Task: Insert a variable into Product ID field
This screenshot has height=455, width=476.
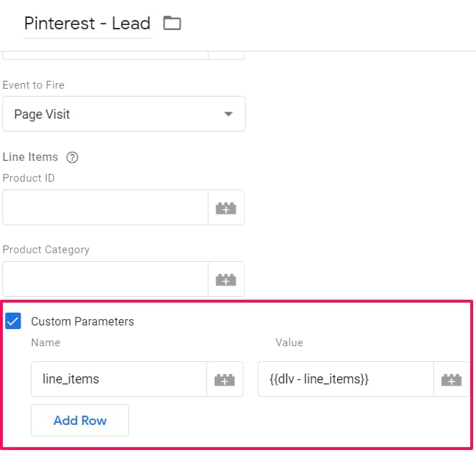Action: coord(226,207)
